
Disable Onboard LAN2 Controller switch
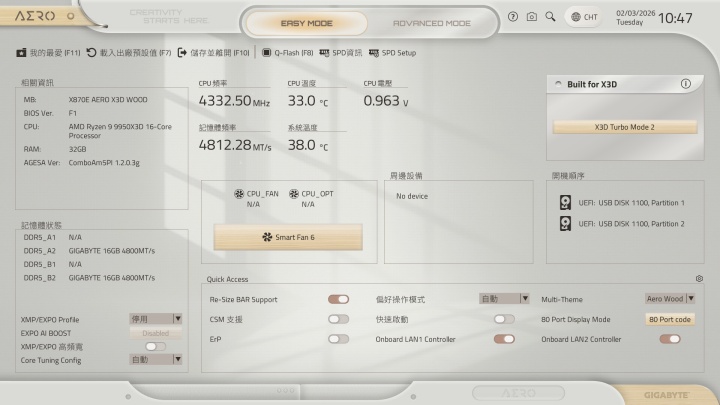pos(670,339)
